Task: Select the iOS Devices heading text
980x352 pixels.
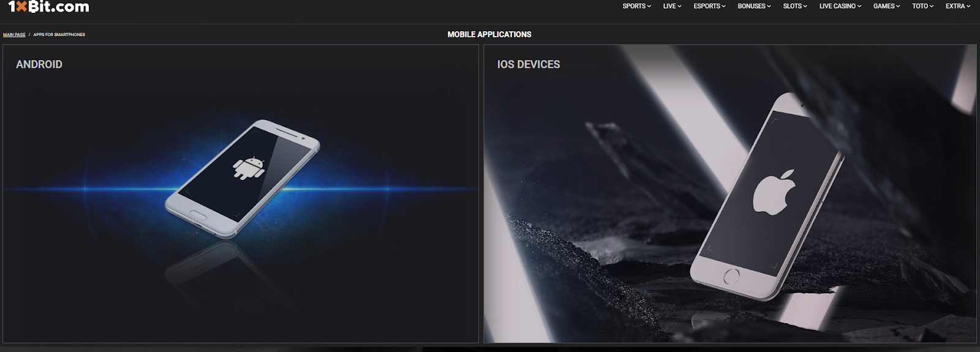Action: (529, 64)
